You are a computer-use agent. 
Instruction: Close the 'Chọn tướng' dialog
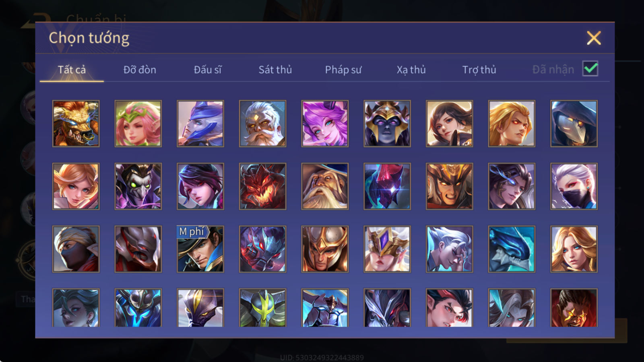[x=594, y=38]
